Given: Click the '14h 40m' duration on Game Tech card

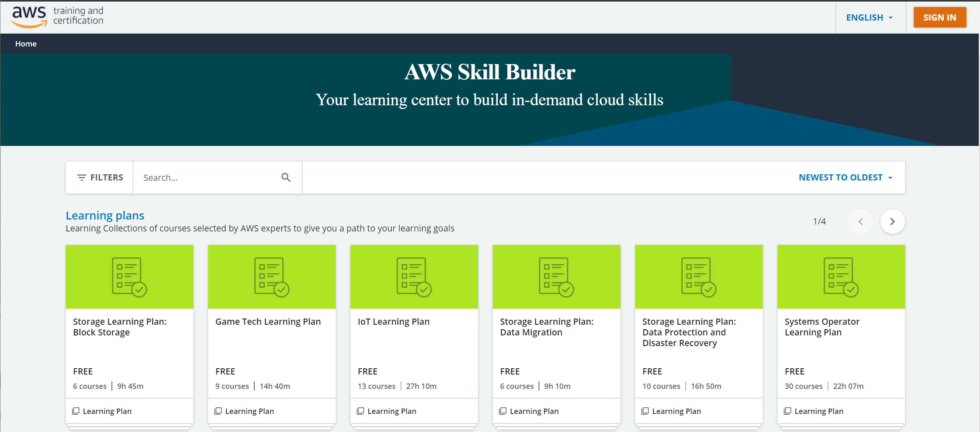Looking at the screenshot, I should click(x=275, y=386).
